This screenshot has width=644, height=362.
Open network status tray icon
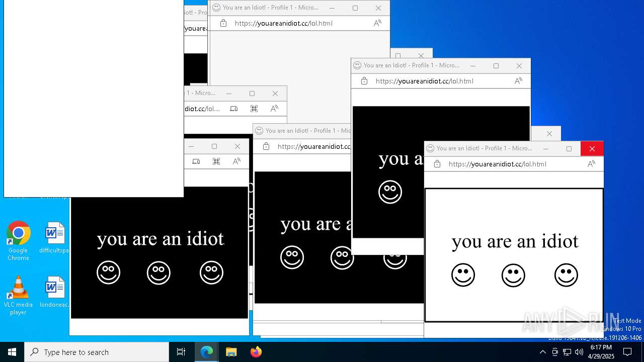tap(567, 352)
